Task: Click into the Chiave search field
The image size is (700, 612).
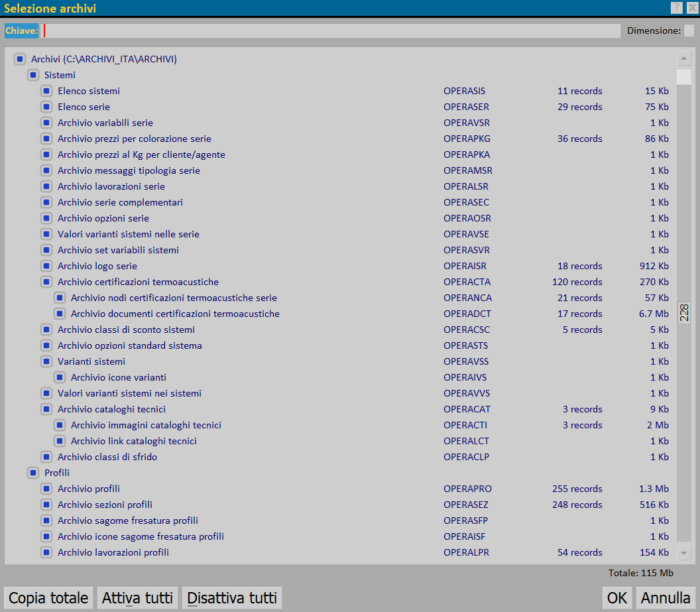Action: coord(331,31)
